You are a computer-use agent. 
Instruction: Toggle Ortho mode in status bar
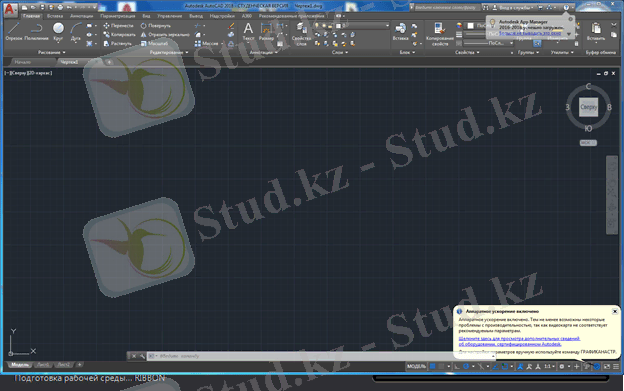tap(457, 366)
